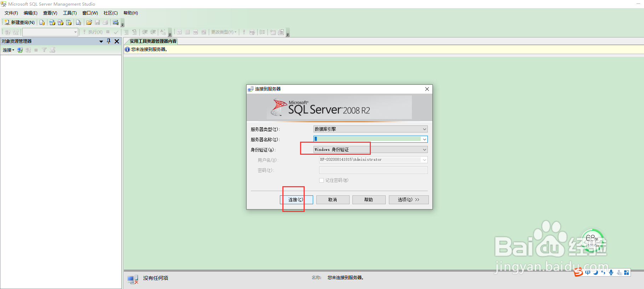Open the 帮助(H) menu
This screenshot has width=644, height=289.
click(131, 13)
